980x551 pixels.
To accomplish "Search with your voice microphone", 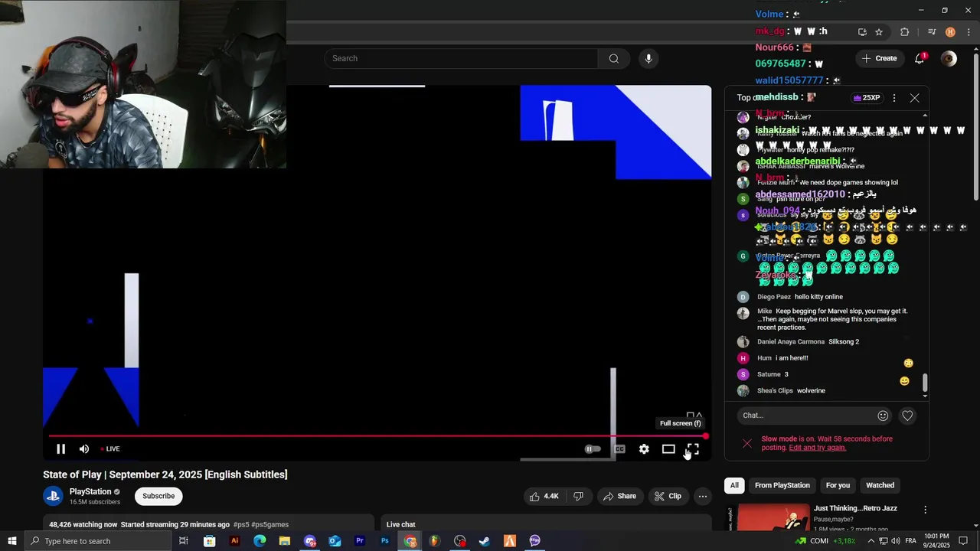I will click(648, 58).
